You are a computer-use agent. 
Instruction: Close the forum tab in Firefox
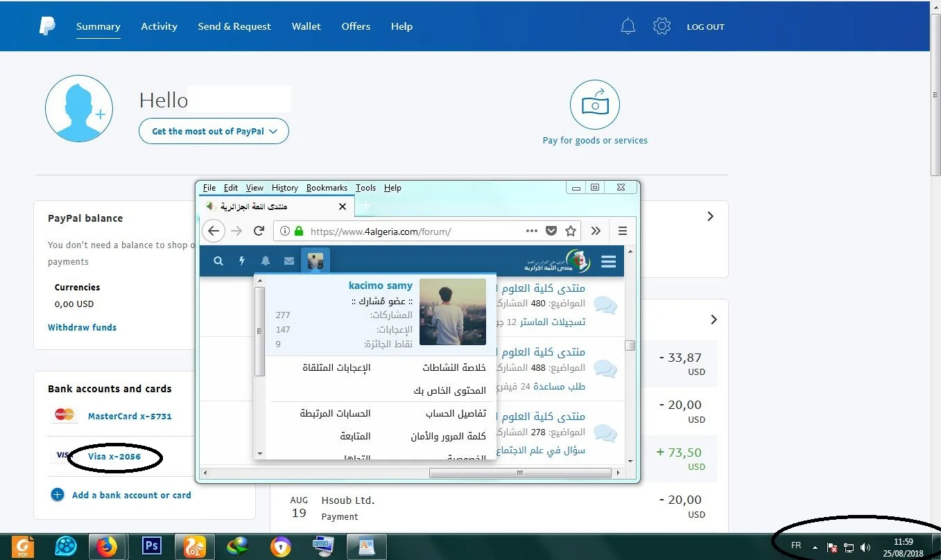pyautogui.click(x=342, y=207)
